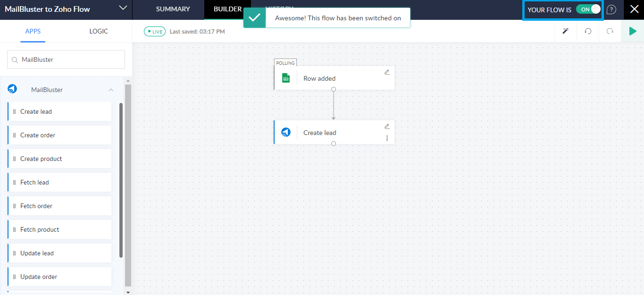Run the flow with the green play icon
The height and width of the screenshot is (295, 644).
[x=634, y=31]
